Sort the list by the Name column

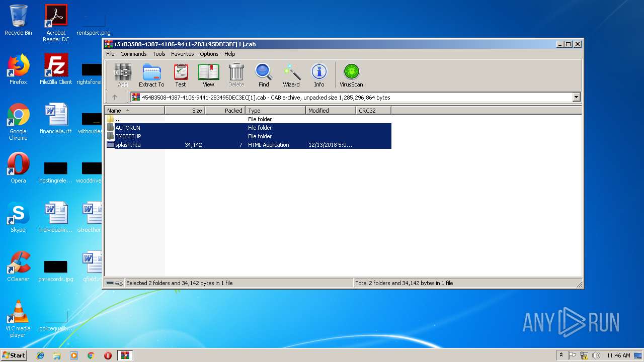134,111
